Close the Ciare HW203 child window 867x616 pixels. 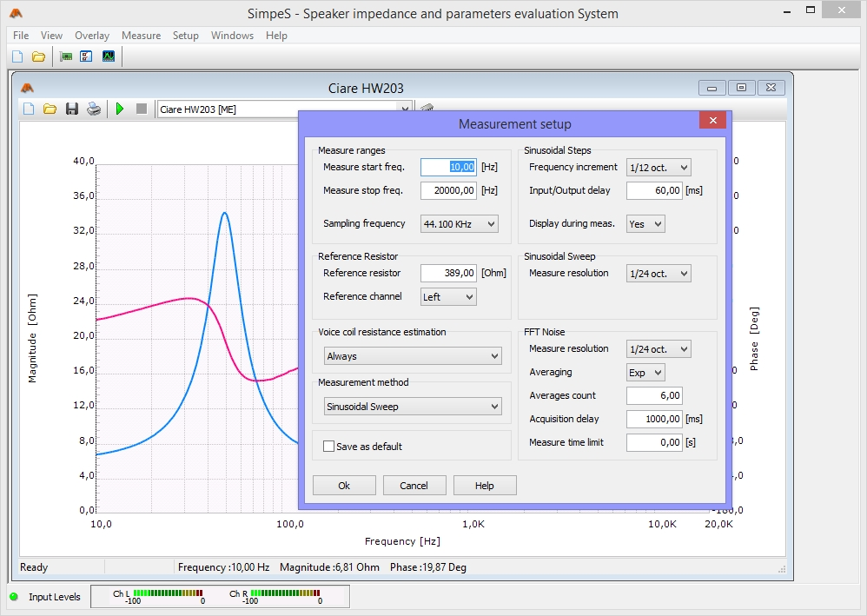click(x=771, y=88)
